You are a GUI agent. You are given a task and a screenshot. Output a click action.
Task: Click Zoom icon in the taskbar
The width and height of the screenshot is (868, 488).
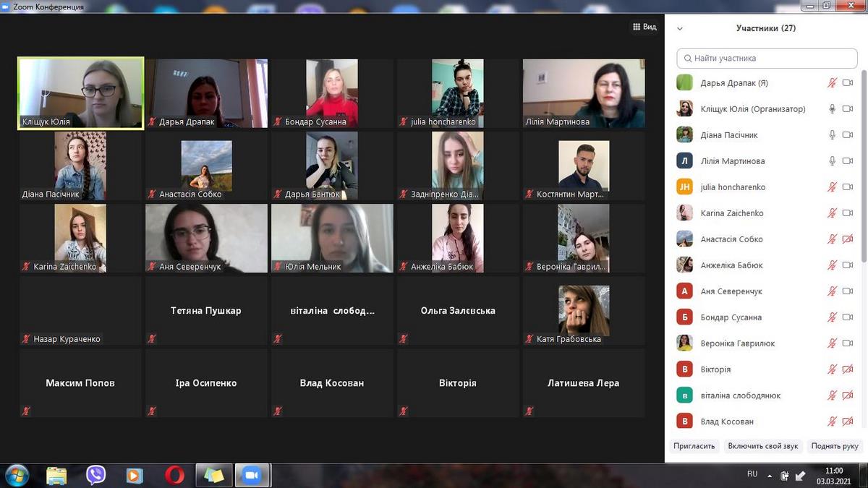[252, 475]
